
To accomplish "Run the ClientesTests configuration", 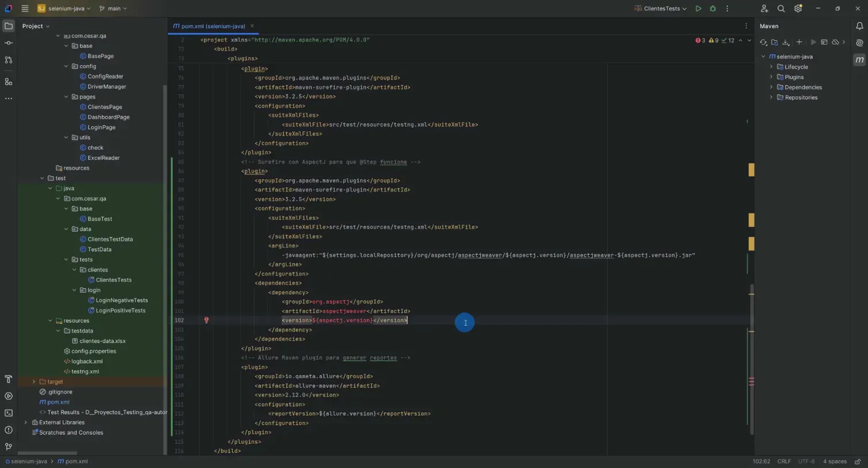I will pos(698,8).
